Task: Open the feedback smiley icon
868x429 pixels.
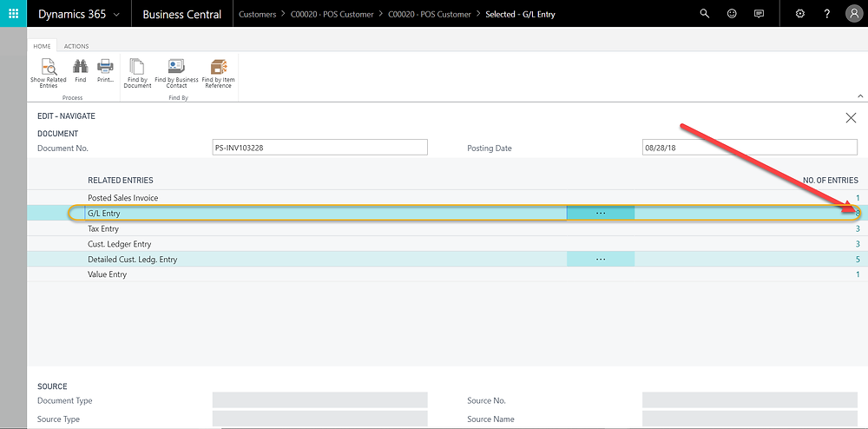Action: pyautogui.click(x=732, y=14)
